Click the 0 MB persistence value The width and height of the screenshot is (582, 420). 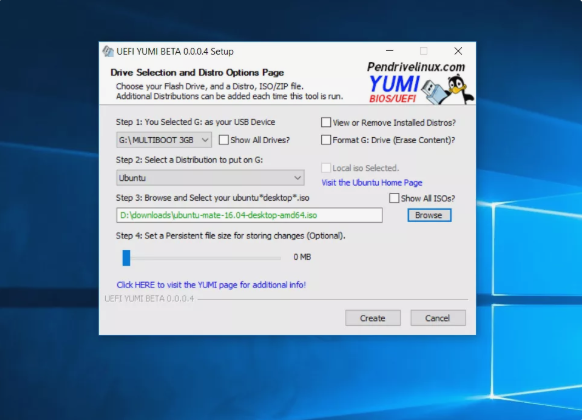pyautogui.click(x=302, y=257)
